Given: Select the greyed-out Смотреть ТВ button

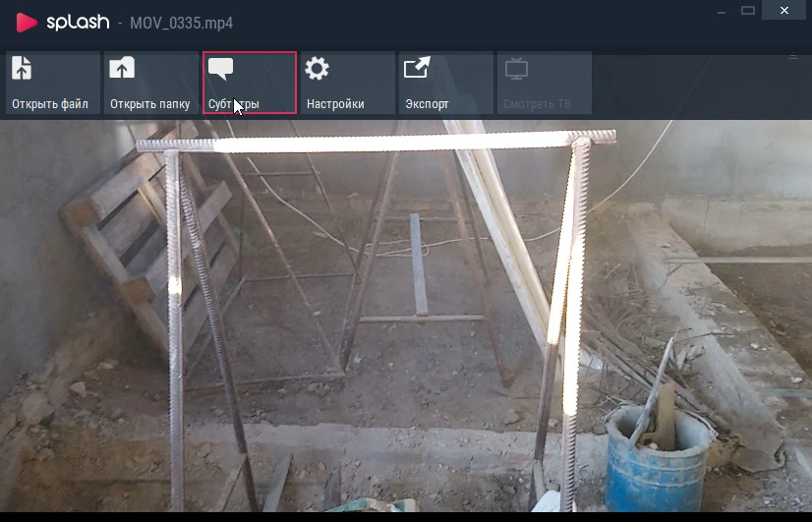Looking at the screenshot, I should click(x=545, y=83).
